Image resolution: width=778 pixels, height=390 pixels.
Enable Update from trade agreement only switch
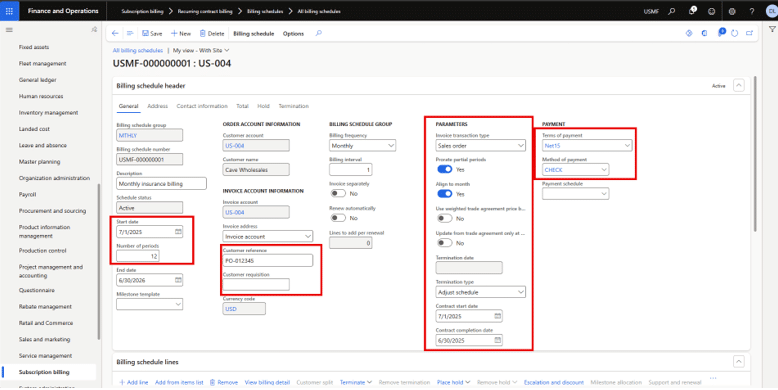[x=445, y=243]
